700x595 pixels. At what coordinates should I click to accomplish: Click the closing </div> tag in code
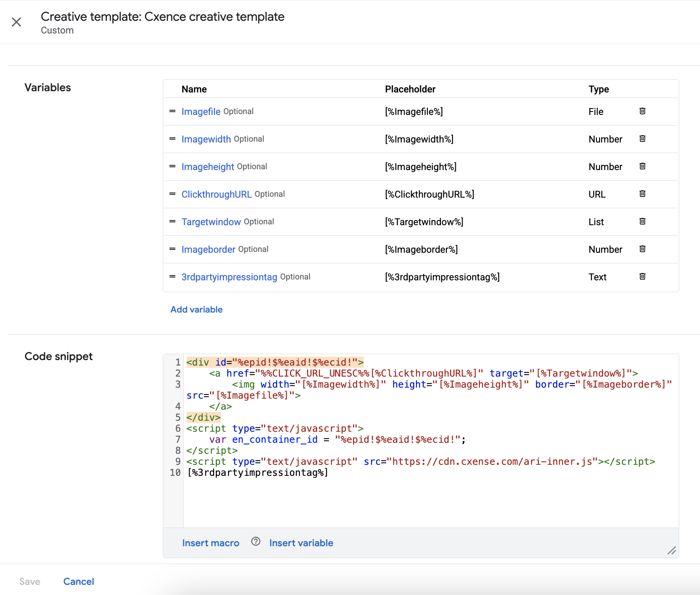(204, 417)
